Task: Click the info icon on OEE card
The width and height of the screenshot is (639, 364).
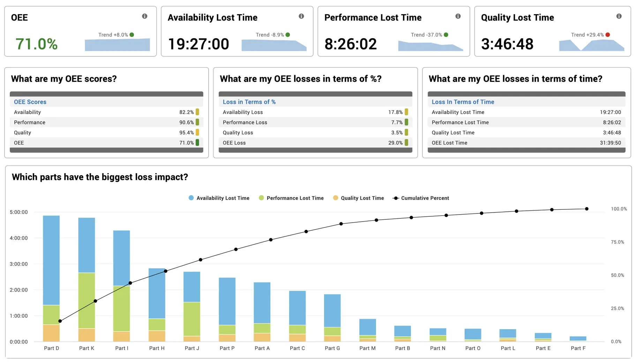Action: (x=144, y=16)
